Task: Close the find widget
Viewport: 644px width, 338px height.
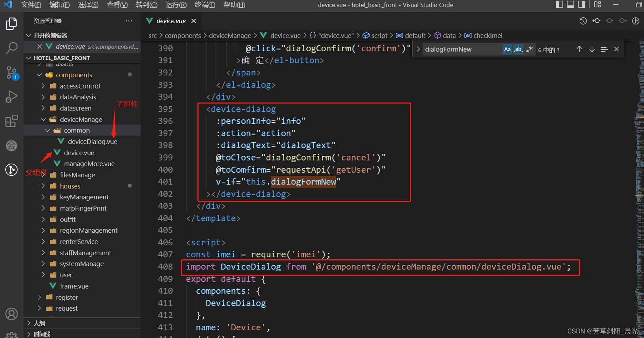Action: click(x=617, y=49)
